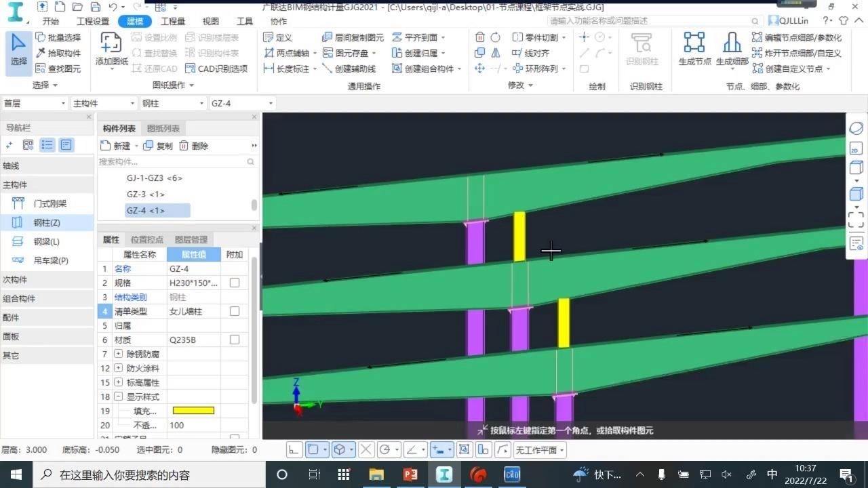Switch to the 工程量 ribbon tab
This screenshot has height=488, width=868.
pyautogui.click(x=173, y=20)
